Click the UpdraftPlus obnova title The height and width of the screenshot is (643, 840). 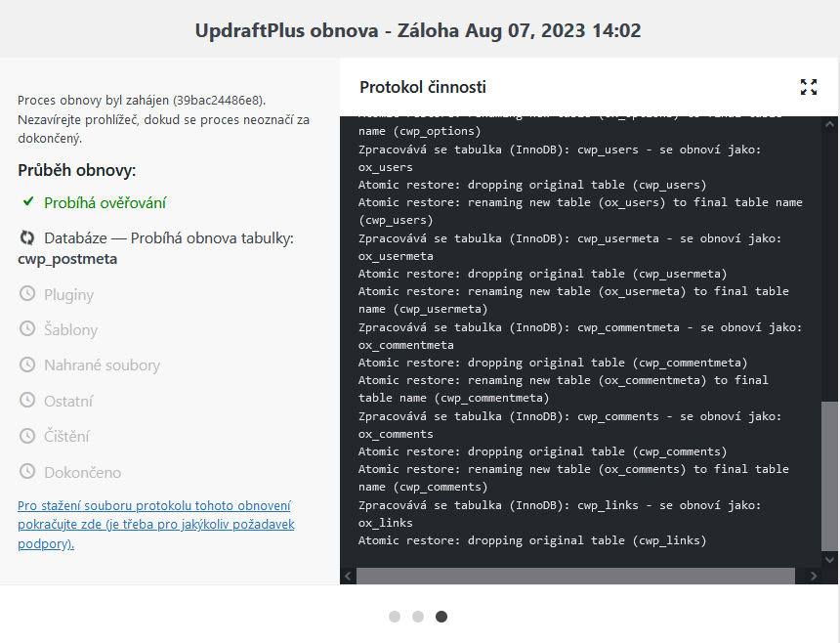pyautogui.click(x=418, y=30)
